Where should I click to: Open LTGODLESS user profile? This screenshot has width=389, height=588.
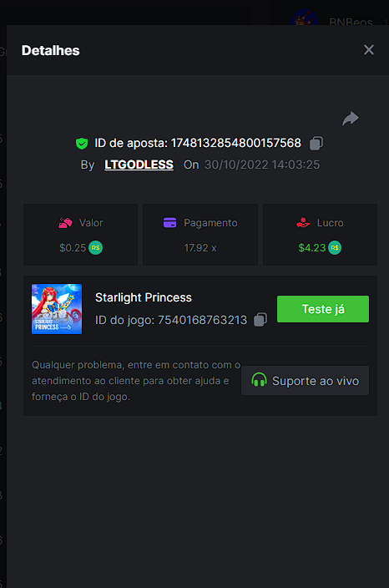pos(139,165)
